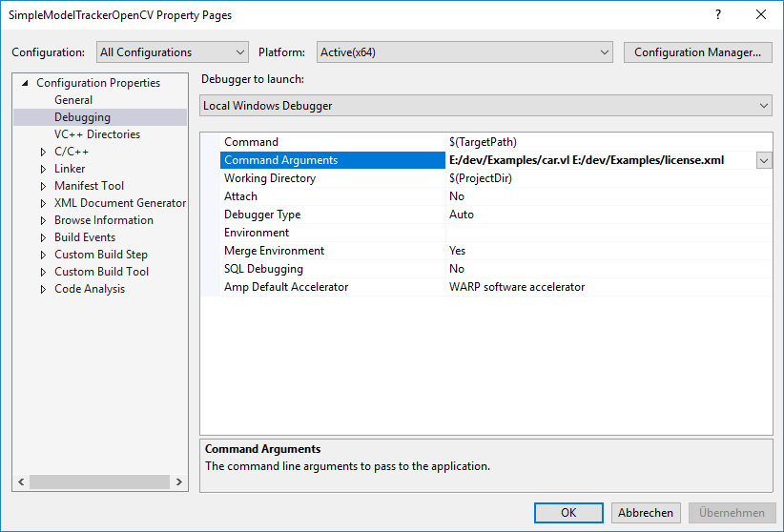784x532 pixels.
Task: Click the $(ProjectDir) value
Action: 481,178
